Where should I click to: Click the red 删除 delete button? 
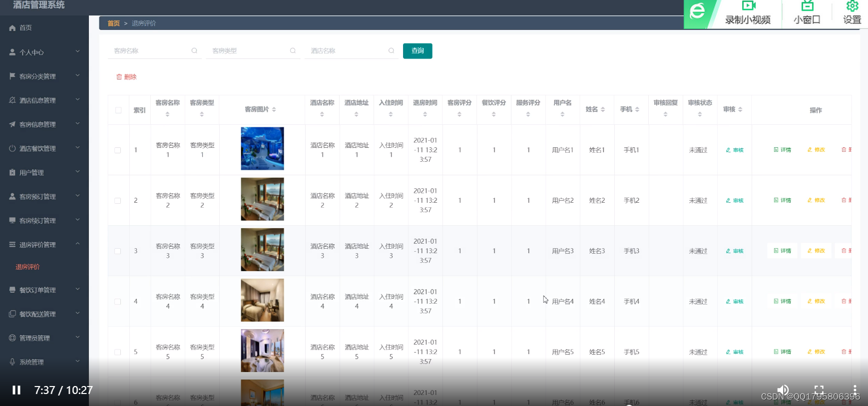[x=126, y=77]
